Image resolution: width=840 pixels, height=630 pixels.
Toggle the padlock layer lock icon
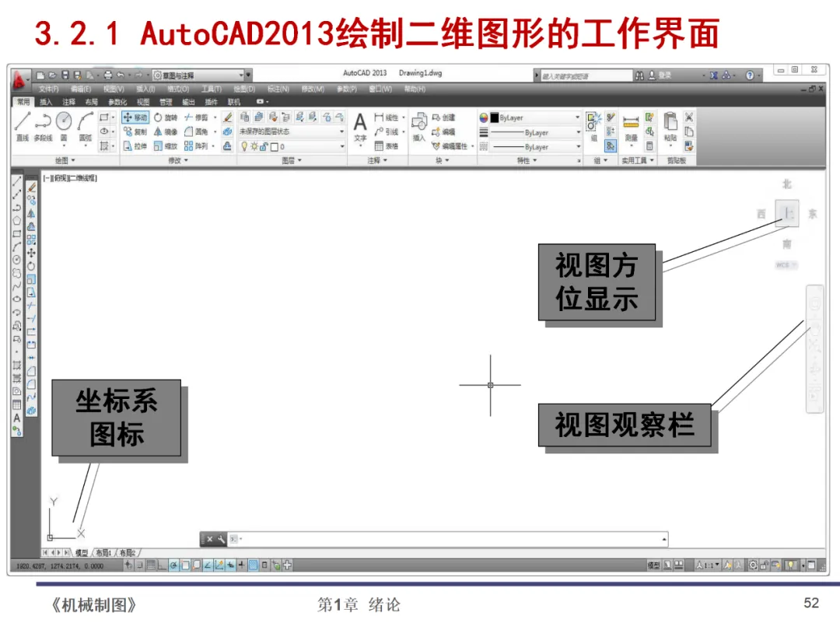pos(264,146)
